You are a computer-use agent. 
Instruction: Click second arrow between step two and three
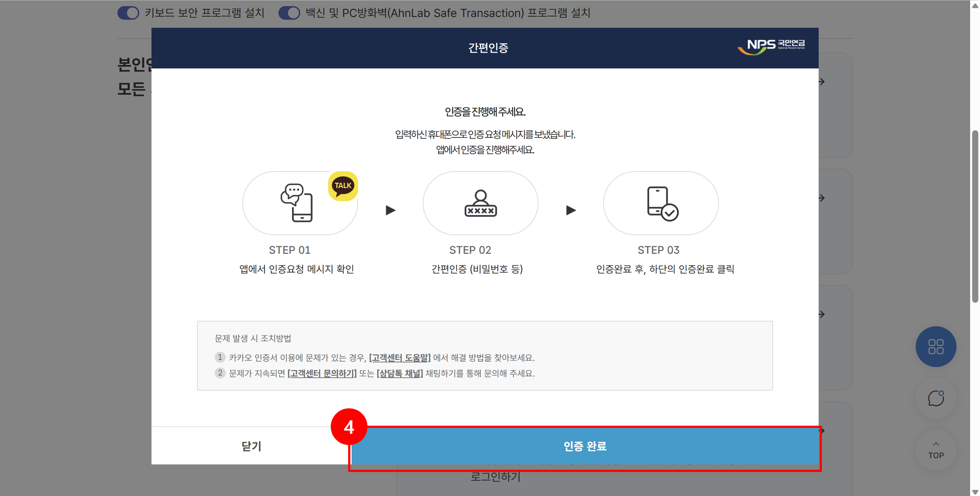[571, 210]
